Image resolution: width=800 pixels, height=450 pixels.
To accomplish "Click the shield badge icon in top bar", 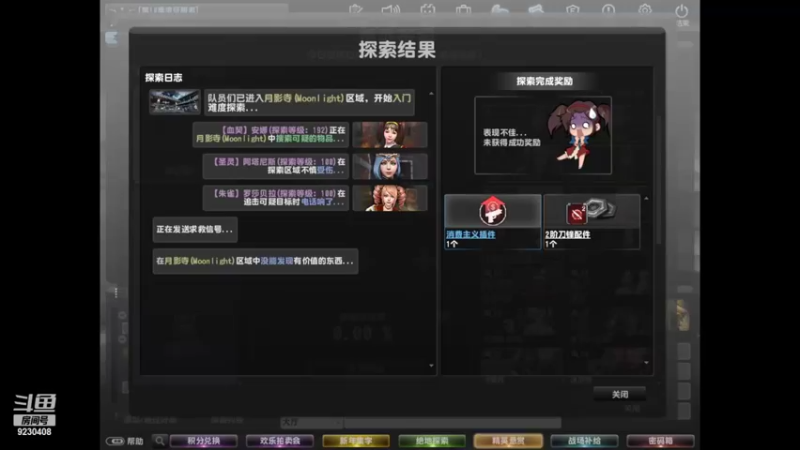I will 572,10.
